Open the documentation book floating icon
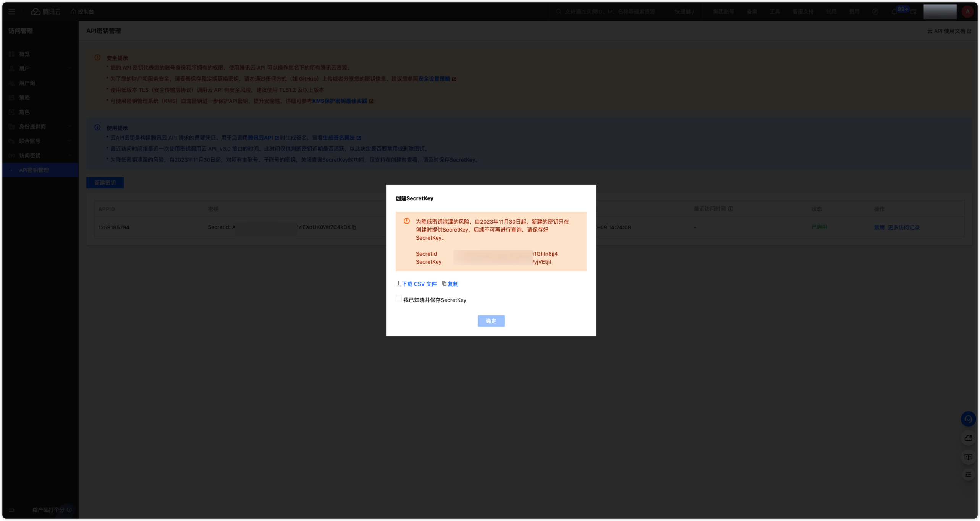This screenshot has height=521, width=980. tap(969, 457)
